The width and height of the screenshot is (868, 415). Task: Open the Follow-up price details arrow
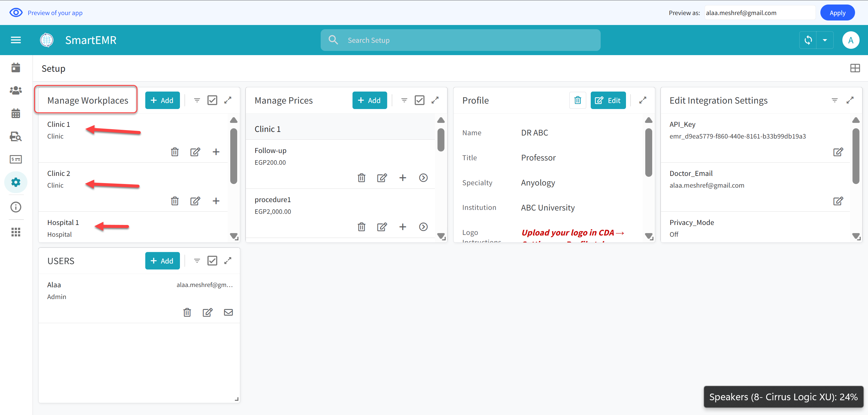click(423, 178)
